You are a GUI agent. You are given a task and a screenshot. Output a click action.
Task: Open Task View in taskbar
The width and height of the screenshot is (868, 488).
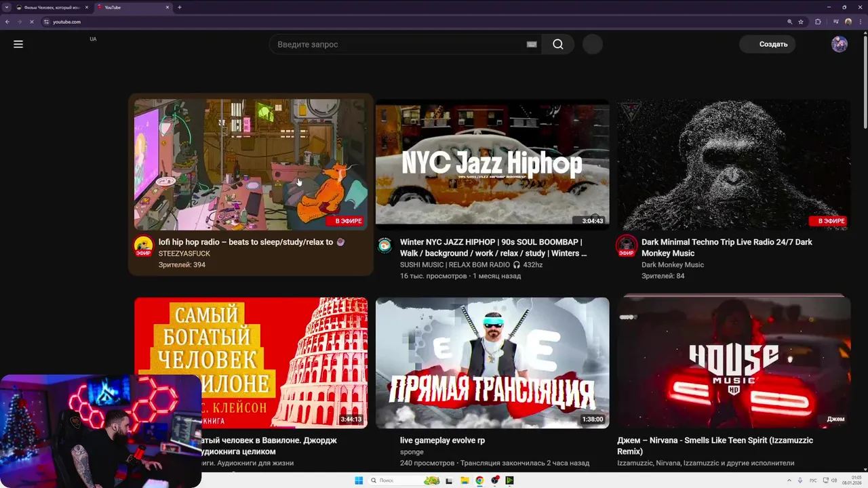(x=449, y=481)
